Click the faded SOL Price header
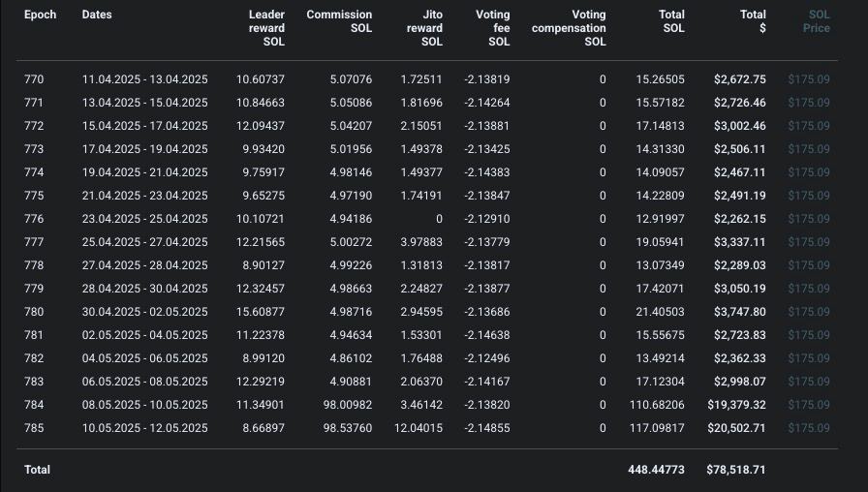868x492 pixels. [817, 21]
